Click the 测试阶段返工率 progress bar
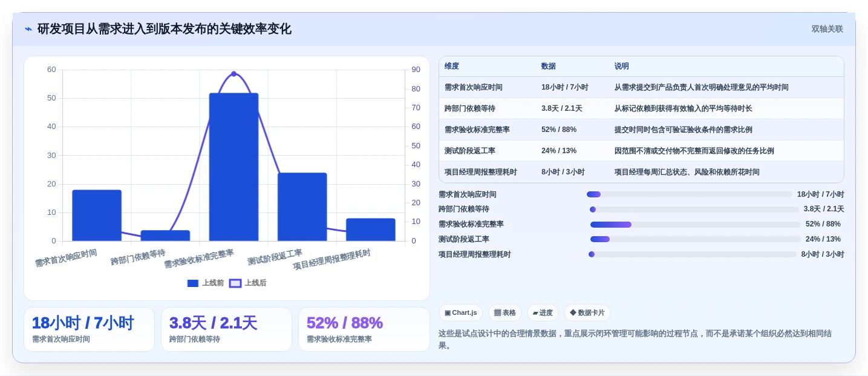 point(696,239)
